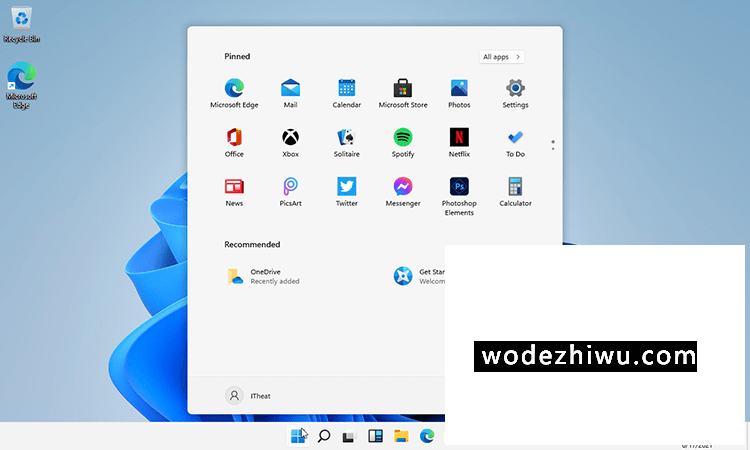Click the All apps button

click(x=501, y=57)
